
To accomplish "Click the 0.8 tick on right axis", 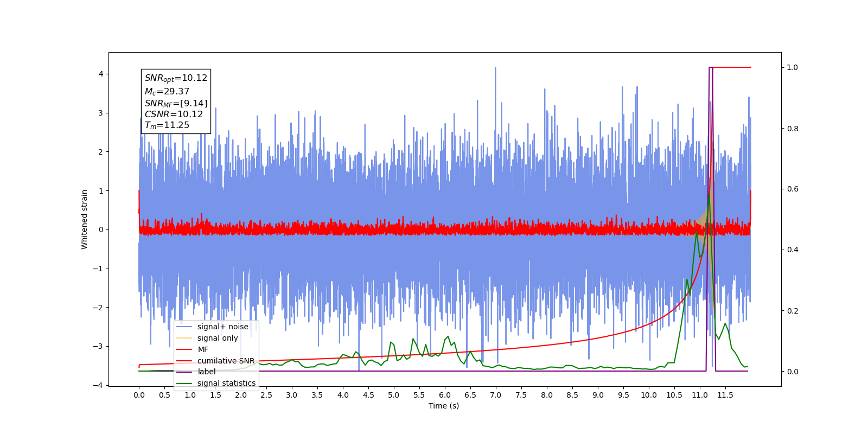I will (x=793, y=129).
